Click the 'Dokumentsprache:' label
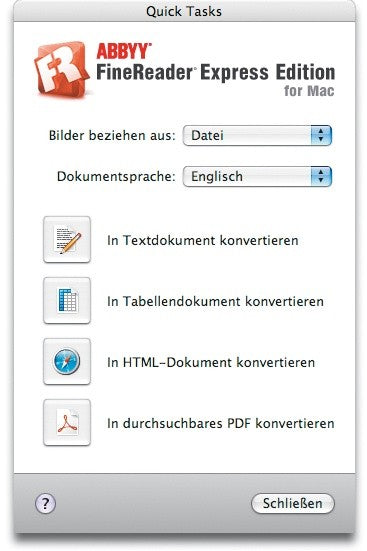The image size is (367, 551). 116,176
